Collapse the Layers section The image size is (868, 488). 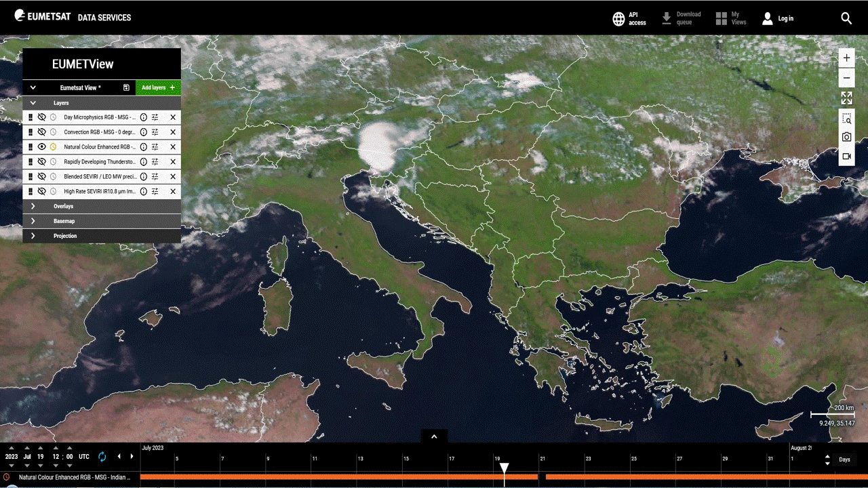point(33,103)
